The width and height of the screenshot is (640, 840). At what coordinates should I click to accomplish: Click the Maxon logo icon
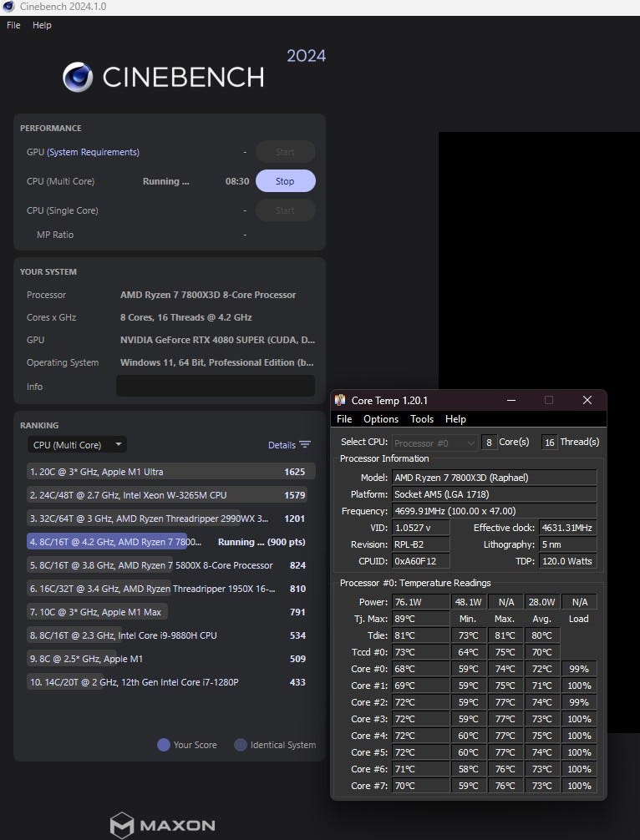(x=122, y=825)
